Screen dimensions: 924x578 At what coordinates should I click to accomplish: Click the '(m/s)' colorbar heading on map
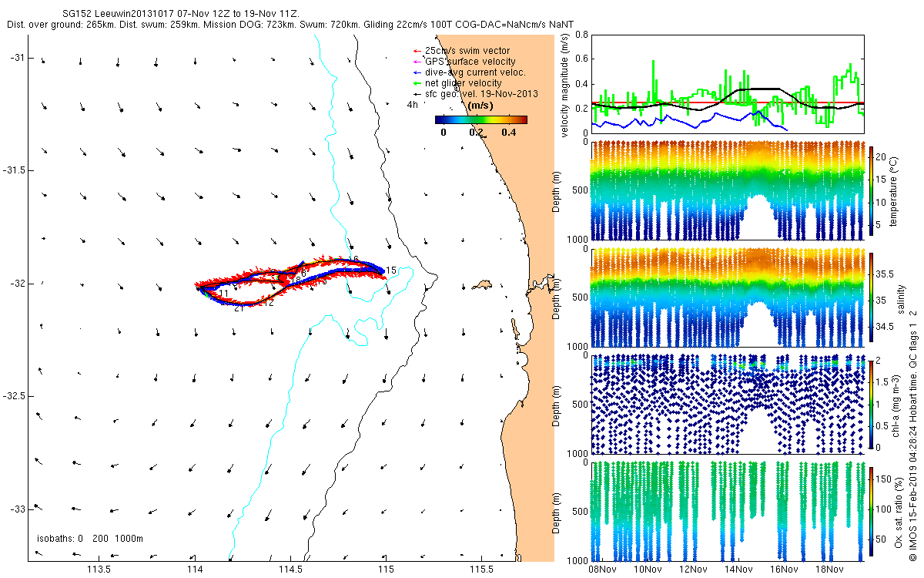481,106
